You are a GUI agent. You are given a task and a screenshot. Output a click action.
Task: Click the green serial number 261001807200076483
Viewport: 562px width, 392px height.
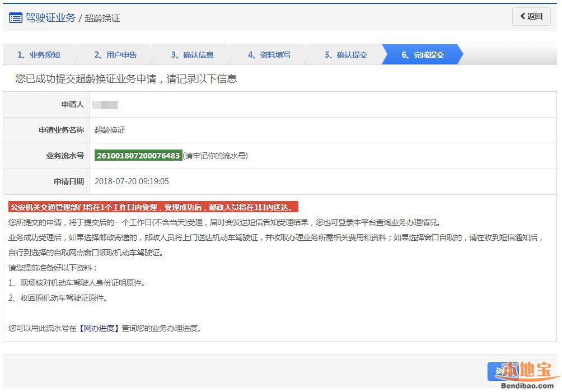click(138, 156)
